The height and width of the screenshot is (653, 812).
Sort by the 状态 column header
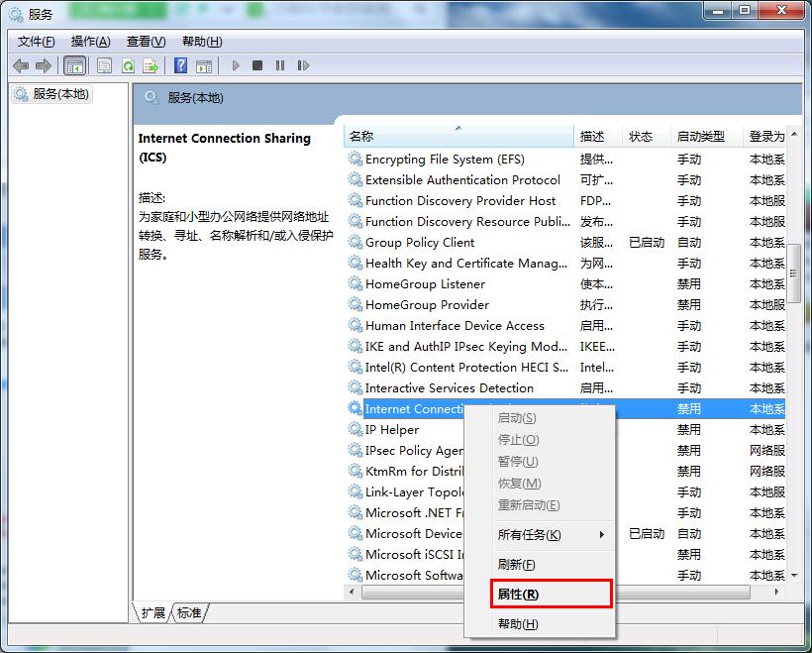tap(646, 137)
